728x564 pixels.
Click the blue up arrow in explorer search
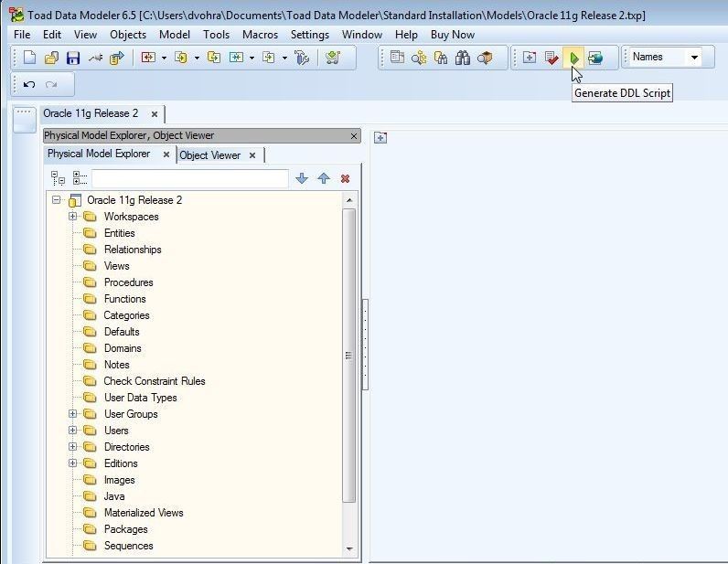coord(324,178)
